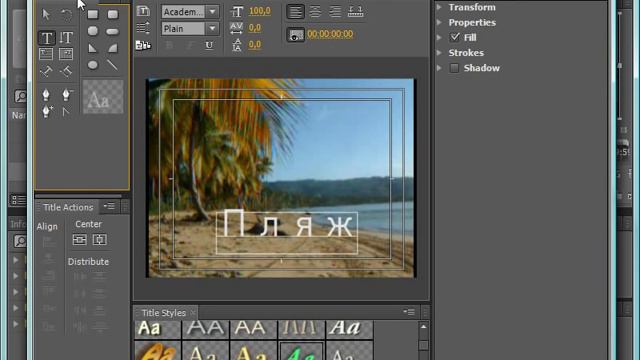This screenshot has width=640, height=360.
Task: Apply the orange script Aa title style
Action: coord(158,352)
